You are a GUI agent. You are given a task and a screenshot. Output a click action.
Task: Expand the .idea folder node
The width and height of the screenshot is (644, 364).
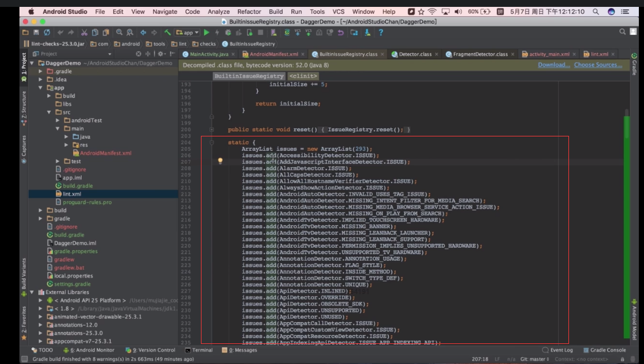pyautogui.click(x=40, y=79)
